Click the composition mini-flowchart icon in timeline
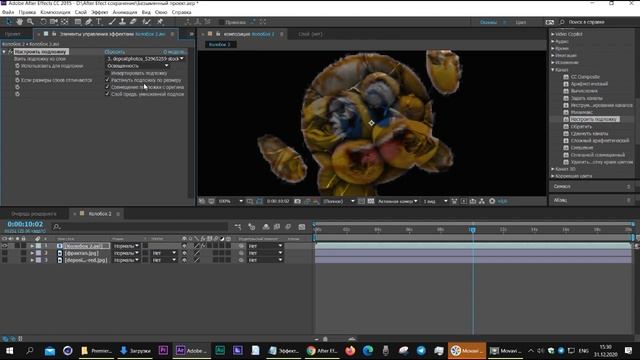The width and height of the screenshot is (640, 360). tap(238, 227)
